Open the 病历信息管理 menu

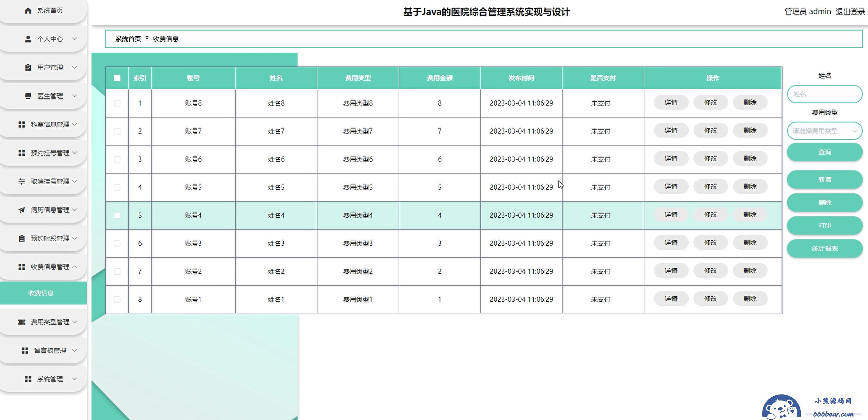pos(43,210)
